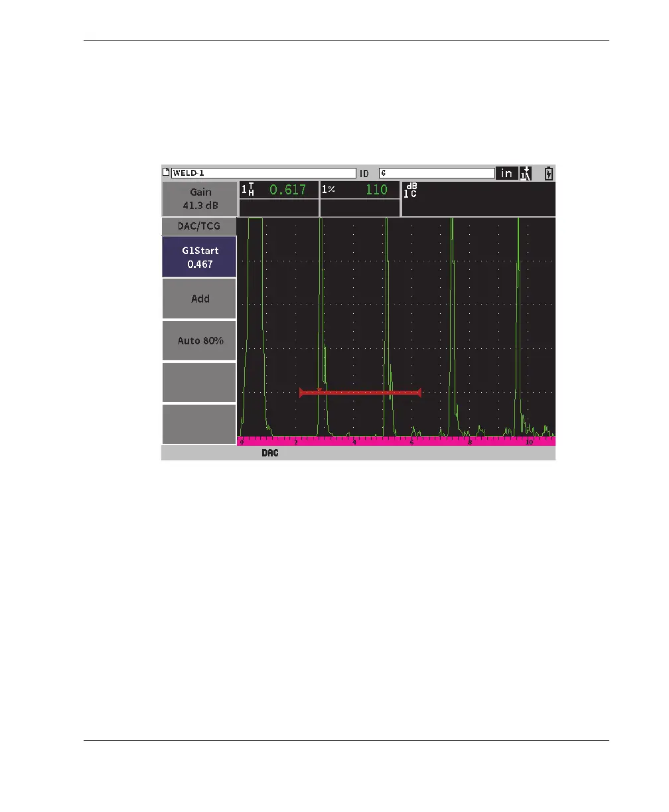This screenshot has height=812, width=669.
Task: Click the thickness reading icon beside 0.617
Action: (x=248, y=190)
